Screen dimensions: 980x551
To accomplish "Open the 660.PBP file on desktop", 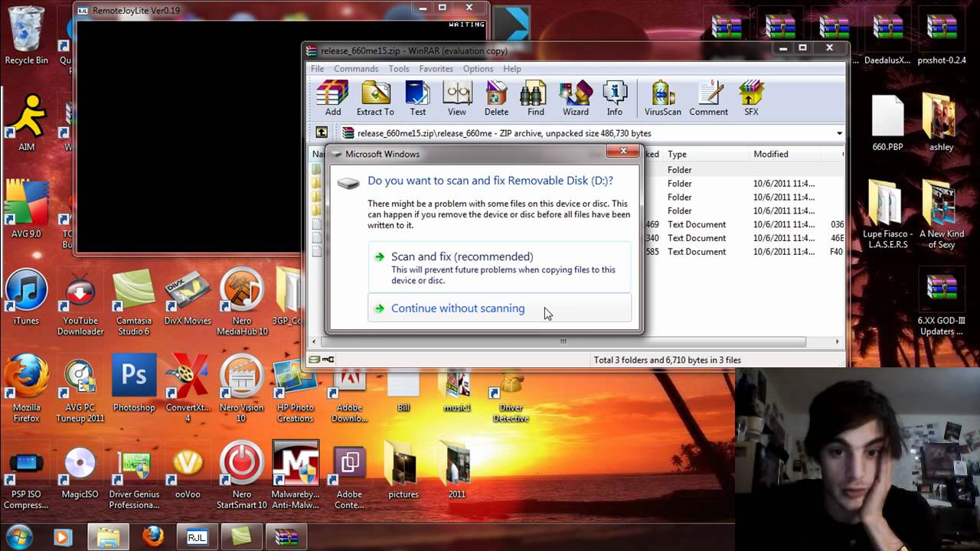I will (x=888, y=122).
